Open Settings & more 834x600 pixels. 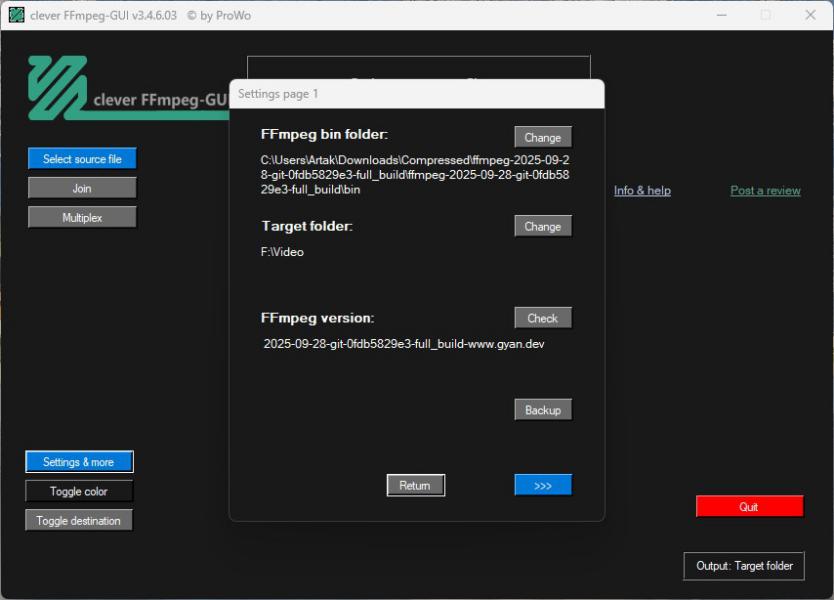click(79, 462)
